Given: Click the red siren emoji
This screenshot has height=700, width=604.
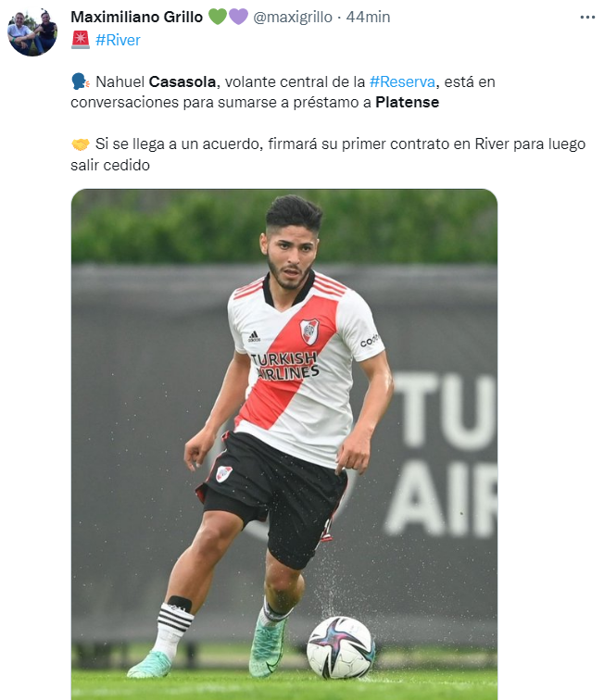Looking at the screenshot, I should (81, 40).
